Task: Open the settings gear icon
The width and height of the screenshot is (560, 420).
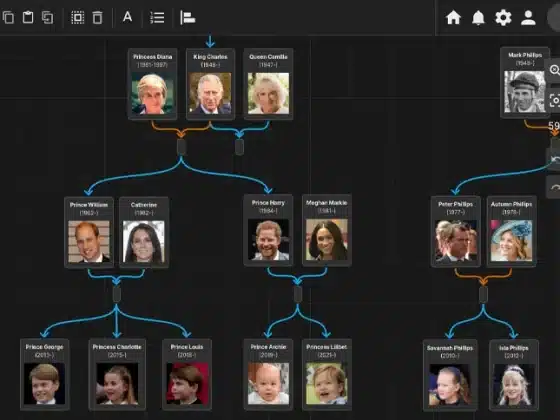Action: pos(503,17)
